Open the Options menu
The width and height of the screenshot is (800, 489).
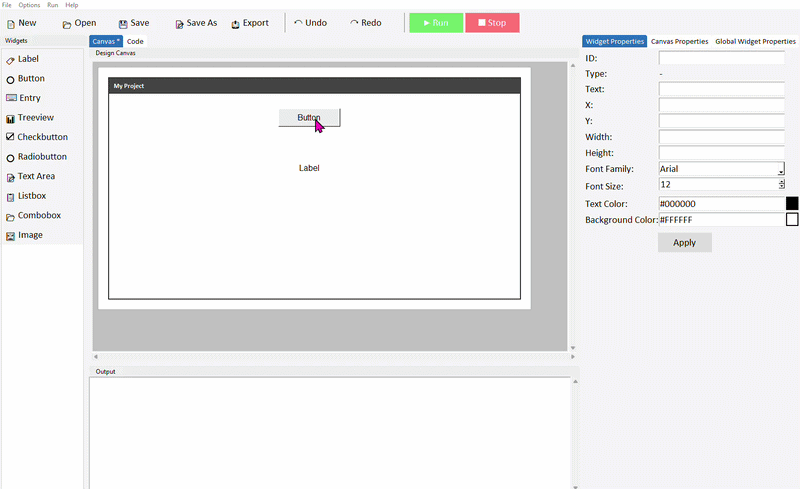29,5
